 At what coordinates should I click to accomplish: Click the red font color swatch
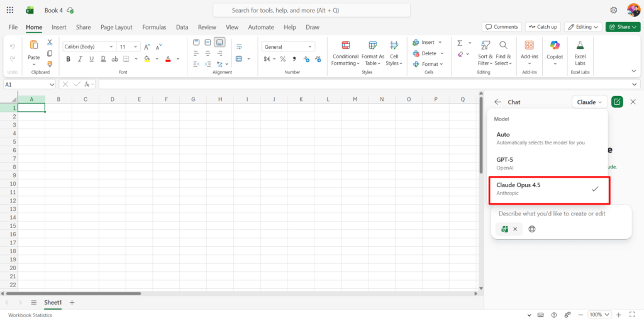(x=168, y=59)
